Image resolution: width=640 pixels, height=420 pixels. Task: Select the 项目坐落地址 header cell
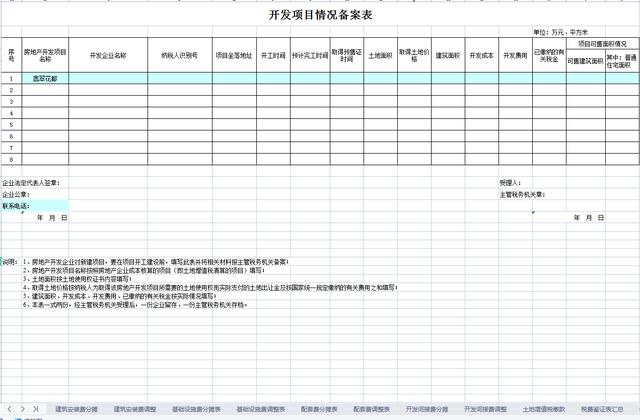[x=234, y=55]
